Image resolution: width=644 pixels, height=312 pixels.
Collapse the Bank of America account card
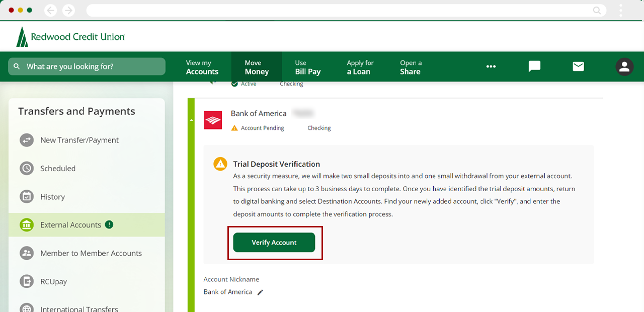191,120
